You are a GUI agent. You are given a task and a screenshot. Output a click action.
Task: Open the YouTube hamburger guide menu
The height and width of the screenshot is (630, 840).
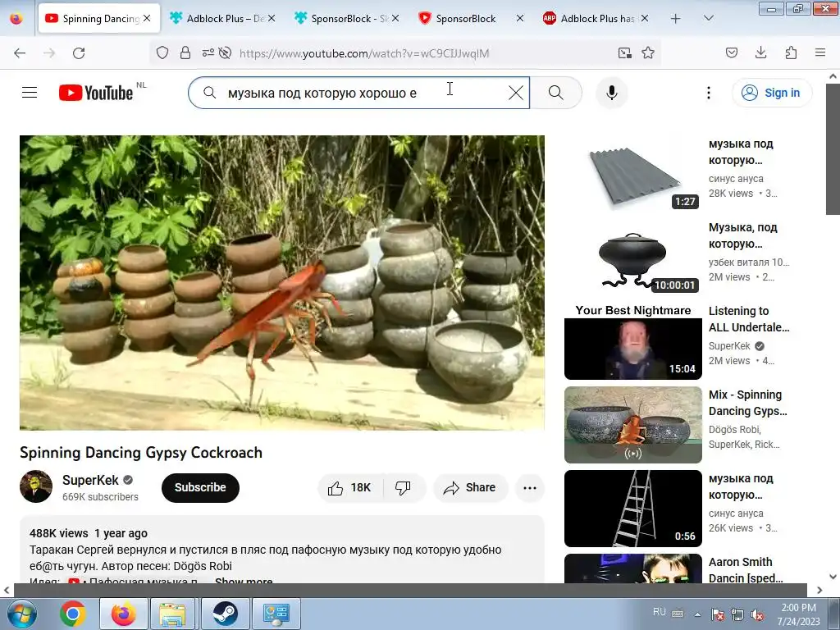30,93
